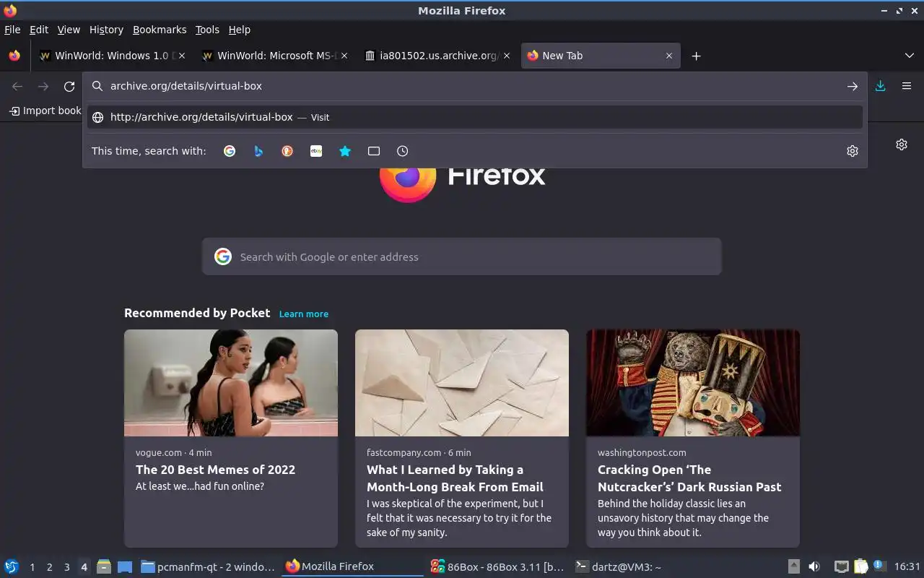
Task: Open the Edit menu
Action: (39, 30)
